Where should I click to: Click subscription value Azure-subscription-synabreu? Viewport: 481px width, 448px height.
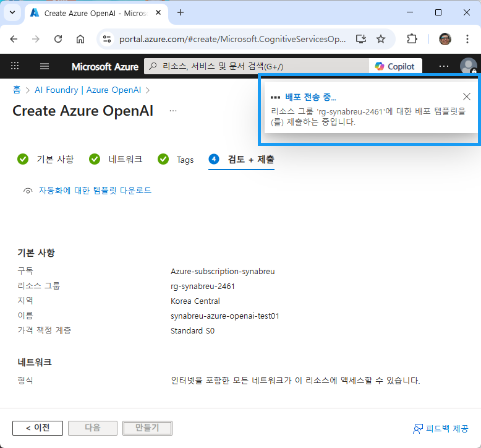[223, 272]
